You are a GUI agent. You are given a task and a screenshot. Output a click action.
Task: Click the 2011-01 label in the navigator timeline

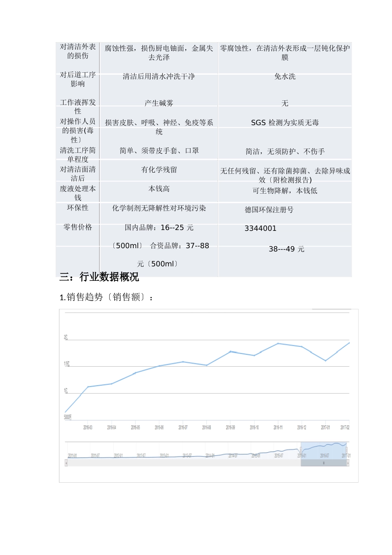pos(72,455)
